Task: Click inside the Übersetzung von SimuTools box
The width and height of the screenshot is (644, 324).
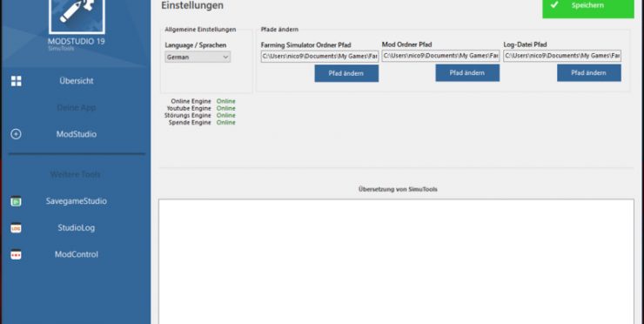Action: 396,261
